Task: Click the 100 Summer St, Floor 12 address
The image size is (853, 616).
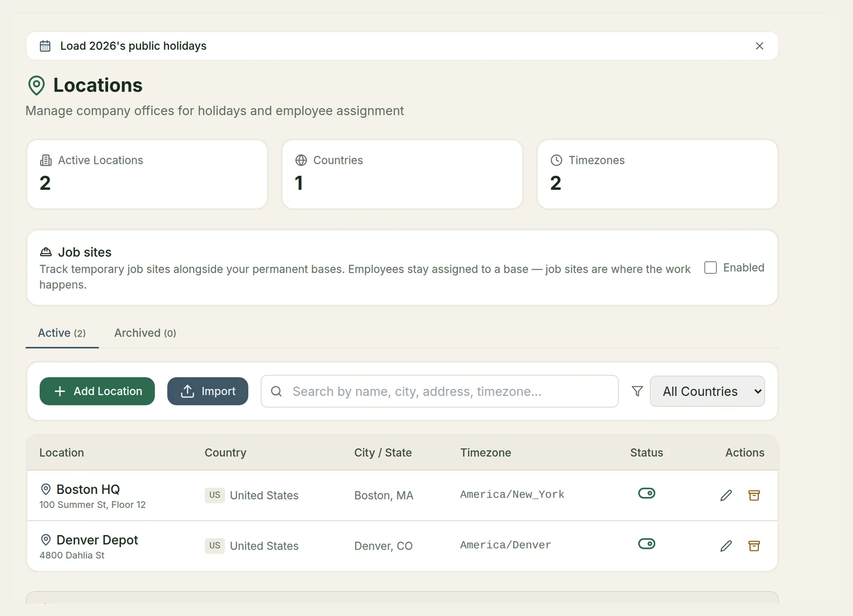Action: (93, 505)
